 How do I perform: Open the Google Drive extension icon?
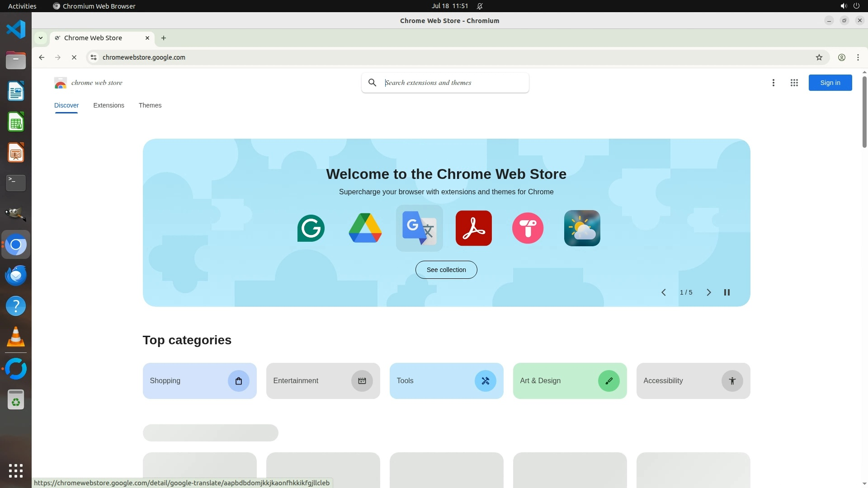[365, 228]
